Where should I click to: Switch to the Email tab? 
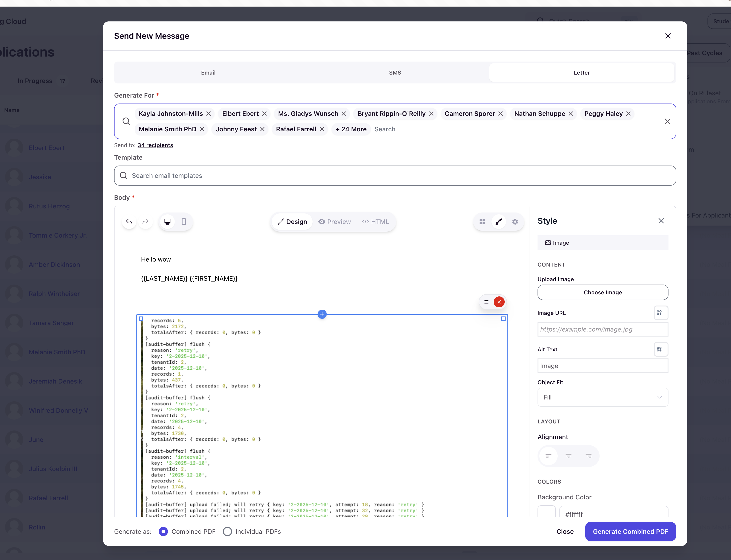pyautogui.click(x=209, y=73)
